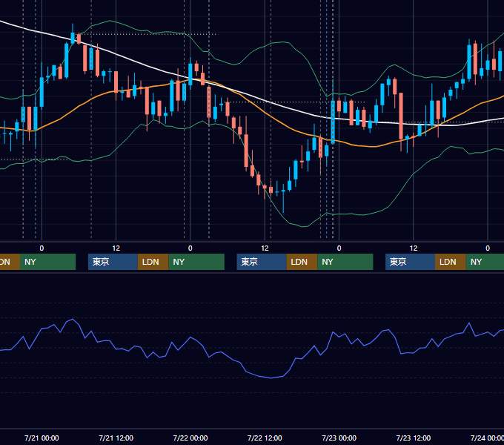Select the 7/23 NY session block
The width and height of the screenshot is (504, 445).
point(485,262)
